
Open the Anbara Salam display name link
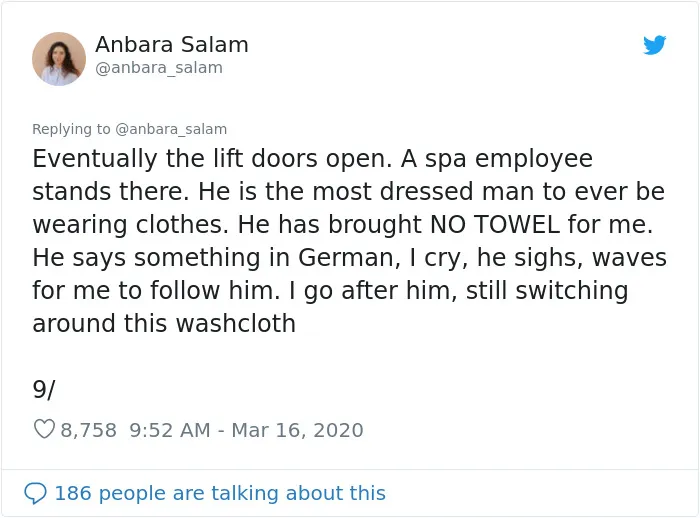point(172,45)
